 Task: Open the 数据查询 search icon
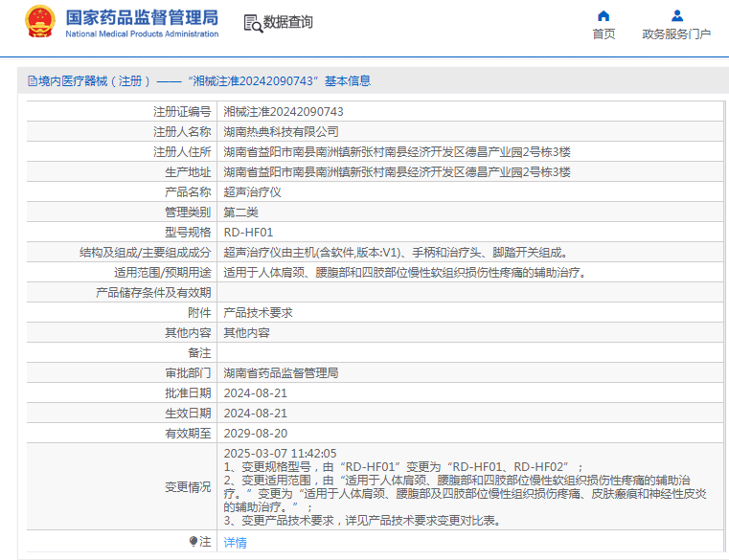pyautogui.click(x=253, y=23)
